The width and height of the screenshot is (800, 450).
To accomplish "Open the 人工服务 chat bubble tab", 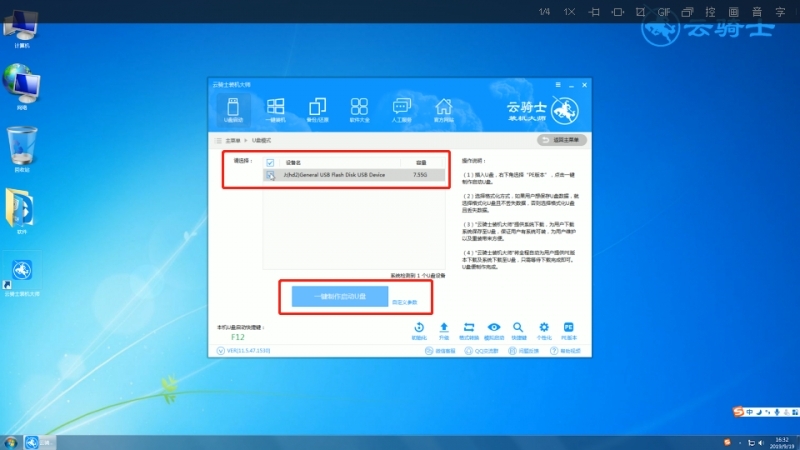I will click(402, 110).
